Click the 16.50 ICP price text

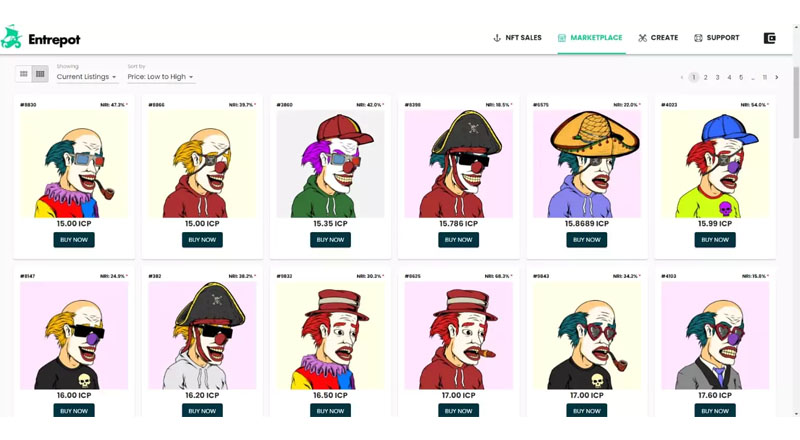(330, 395)
